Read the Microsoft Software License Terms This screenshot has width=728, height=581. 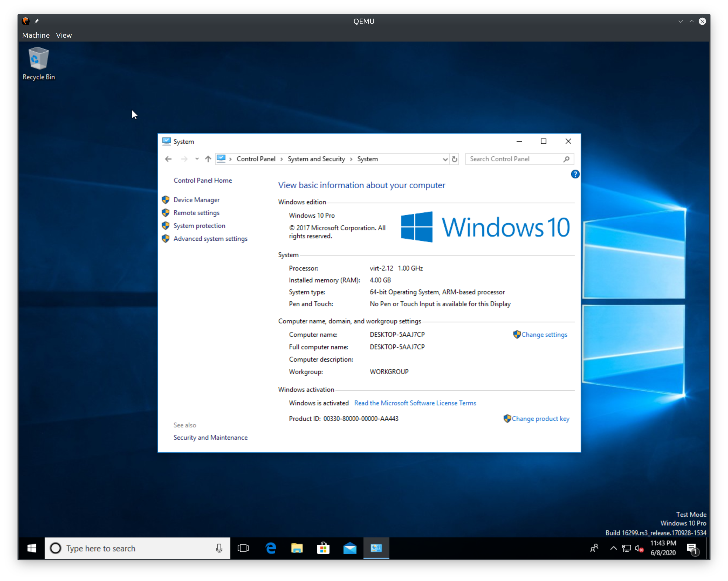point(415,403)
